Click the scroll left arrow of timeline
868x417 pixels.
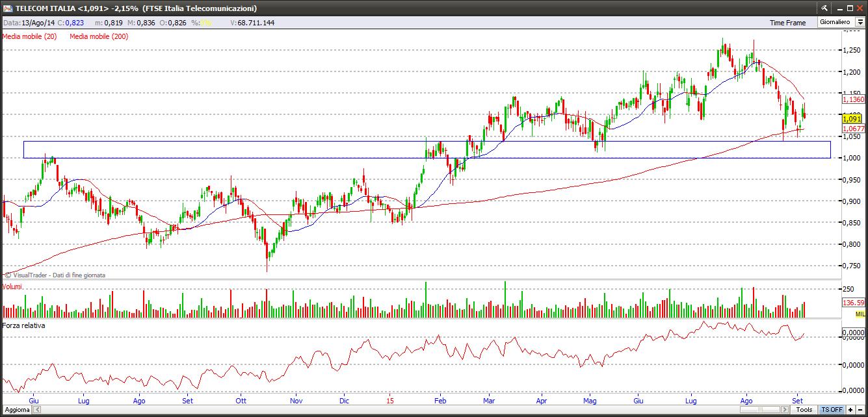36,410
